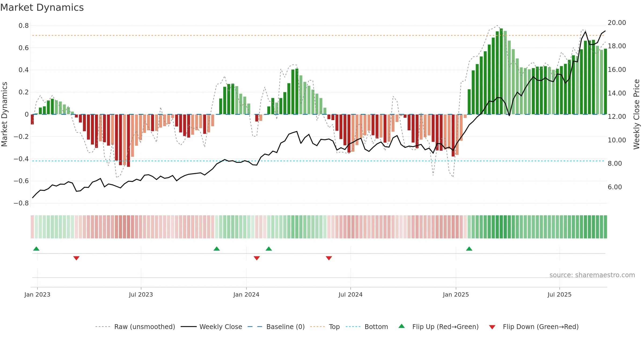This screenshot has height=362, width=644.
Task: Select the flip-down marker just after Jan 2024
Action: coord(257,258)
